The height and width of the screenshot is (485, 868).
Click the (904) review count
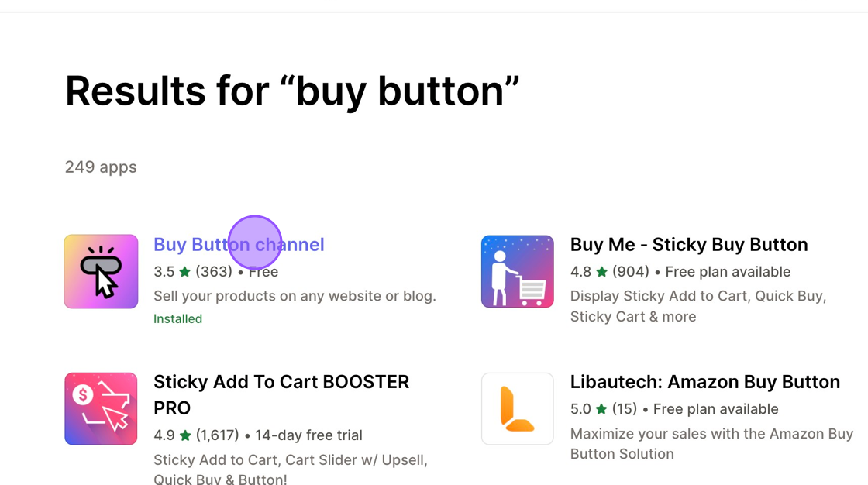(x=631, y=272)
